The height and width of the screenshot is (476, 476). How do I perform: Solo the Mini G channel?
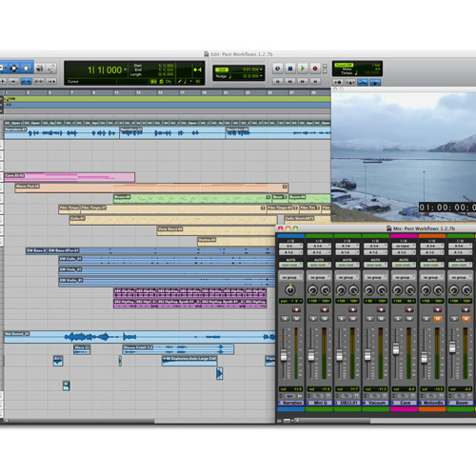[x=313, y=318]
